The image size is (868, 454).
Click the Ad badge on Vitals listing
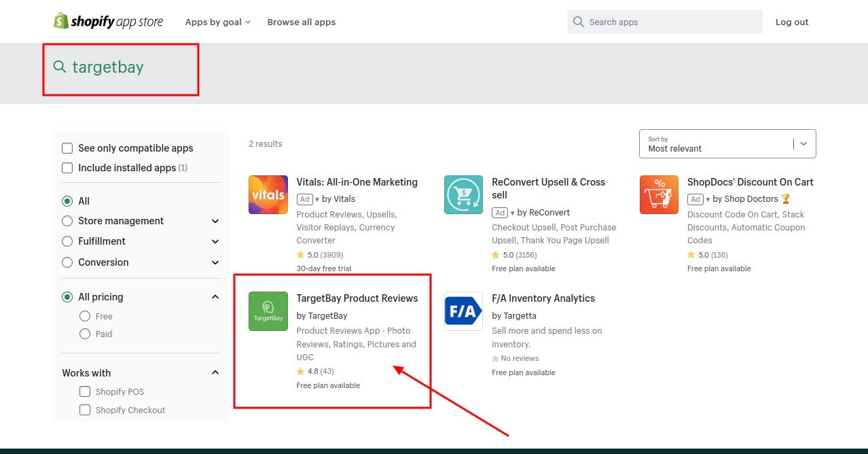pyautogui.click(x=305, y=199)
